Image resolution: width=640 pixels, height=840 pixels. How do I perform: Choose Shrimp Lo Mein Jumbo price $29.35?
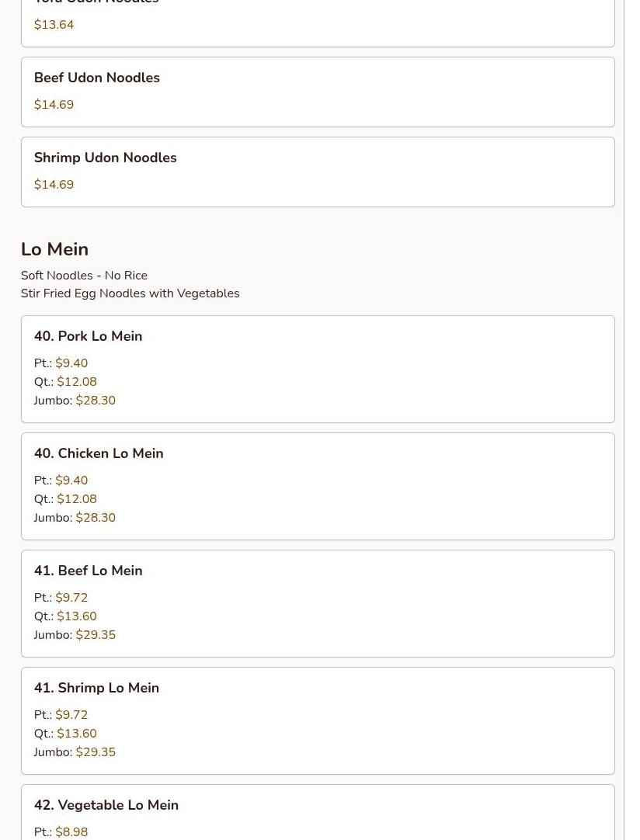pyautogui.click(x=96, y=752)
